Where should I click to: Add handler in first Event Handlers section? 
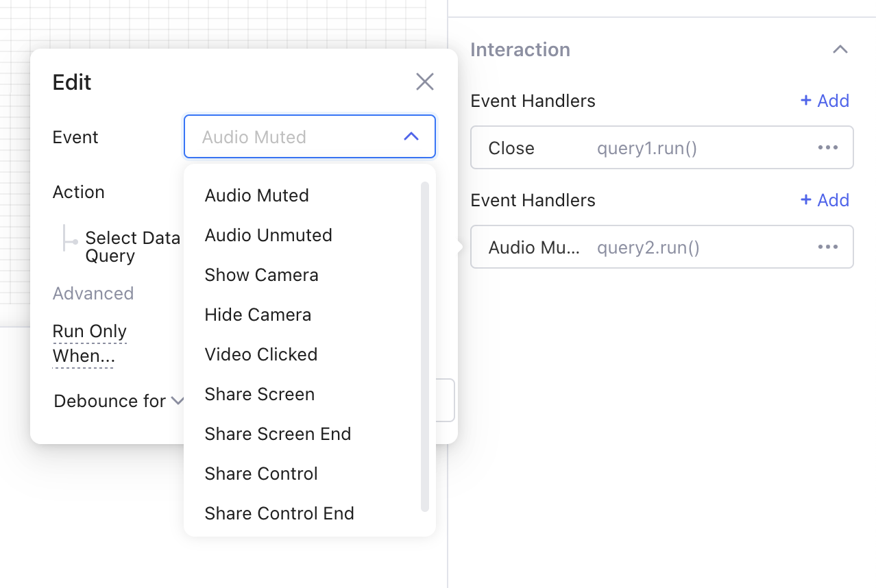coord(825,101)
